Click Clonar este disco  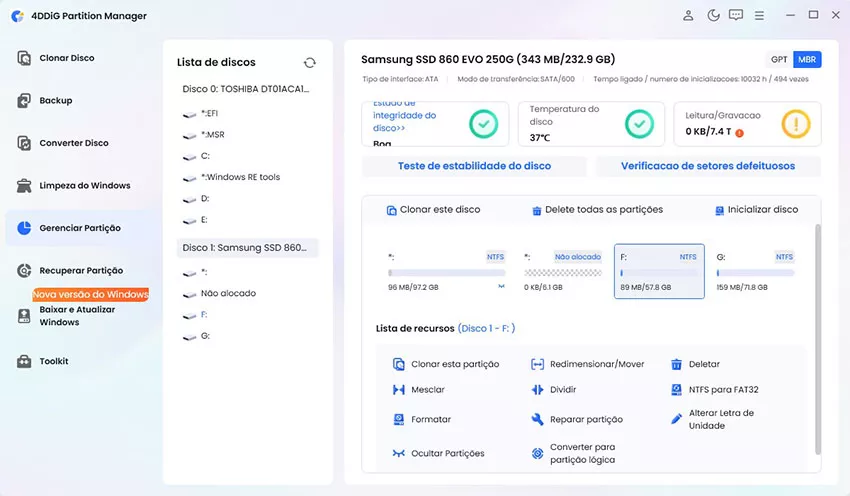[x=433, y=210]
